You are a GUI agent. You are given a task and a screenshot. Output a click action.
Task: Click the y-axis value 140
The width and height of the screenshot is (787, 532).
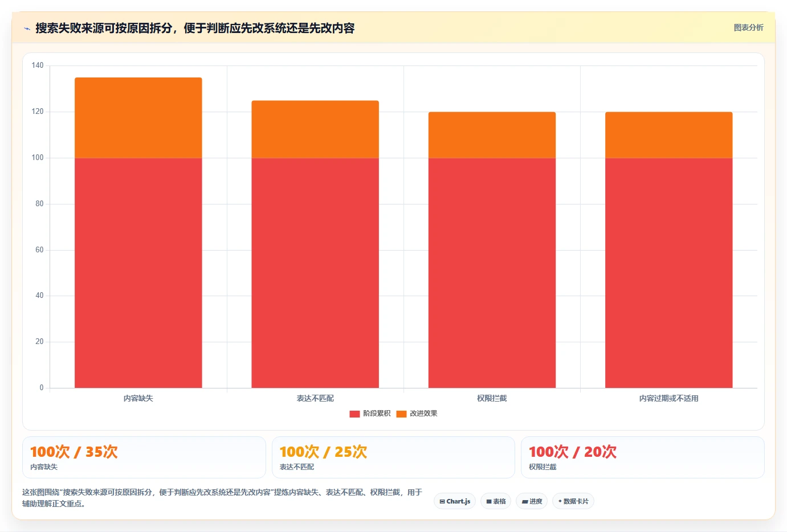coord(38,66)
